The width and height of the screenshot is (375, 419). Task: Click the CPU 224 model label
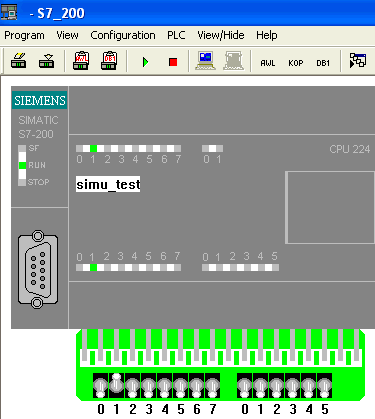(x=350, y=149)
